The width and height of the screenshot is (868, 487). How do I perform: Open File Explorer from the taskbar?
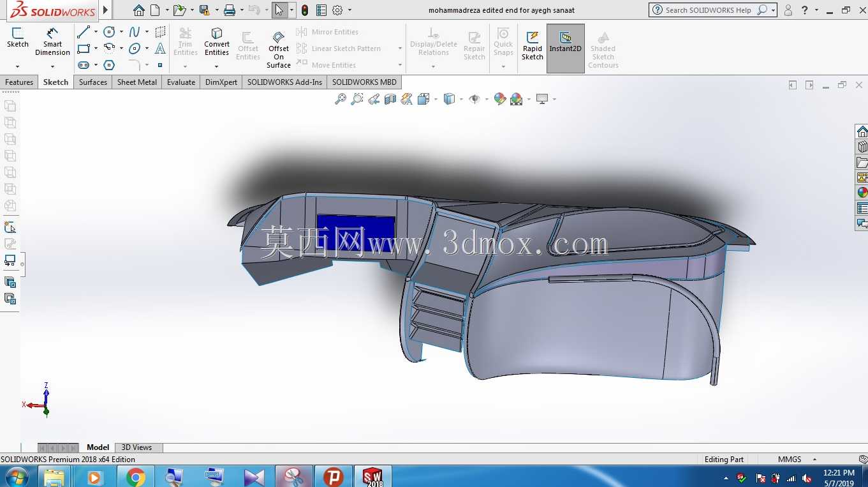[x=55, y=477]
